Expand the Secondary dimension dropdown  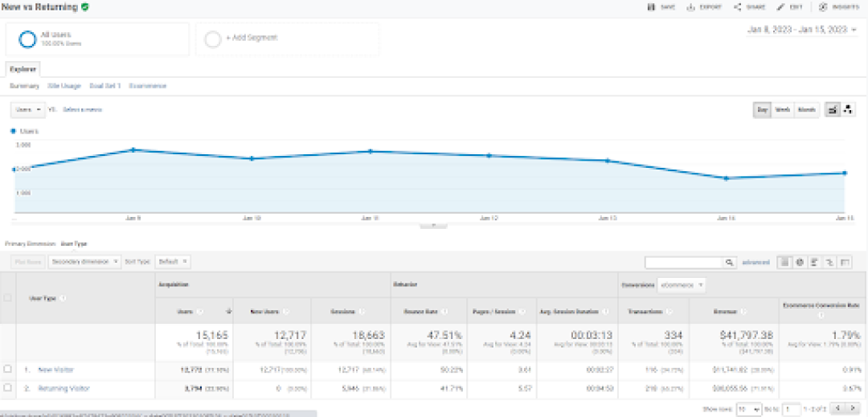84,261
